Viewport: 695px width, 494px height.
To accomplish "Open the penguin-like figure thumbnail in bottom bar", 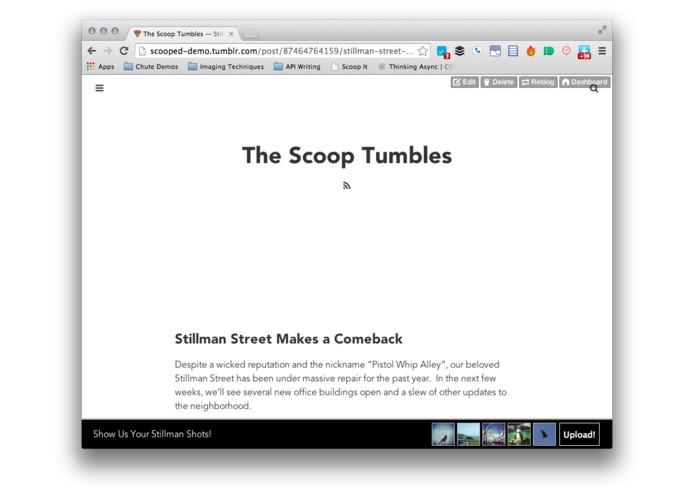I will coord(519,434).
